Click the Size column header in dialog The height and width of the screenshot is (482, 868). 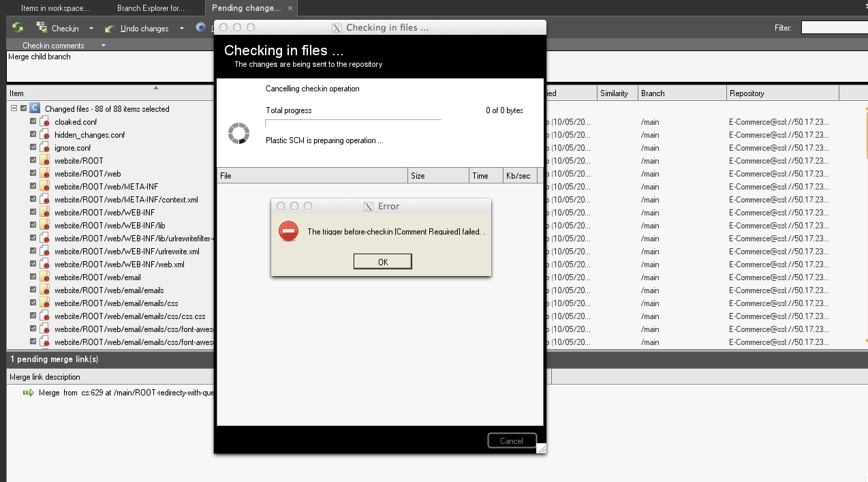[x=438, y=175]
